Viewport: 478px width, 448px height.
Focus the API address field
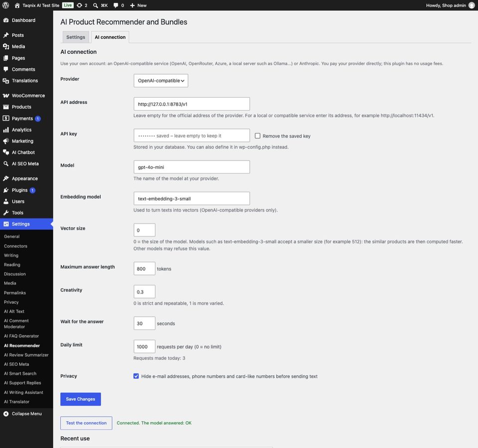point(191,104)
